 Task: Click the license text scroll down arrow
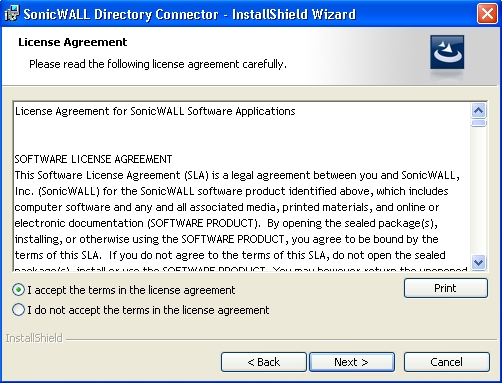[x=479, y=262]
